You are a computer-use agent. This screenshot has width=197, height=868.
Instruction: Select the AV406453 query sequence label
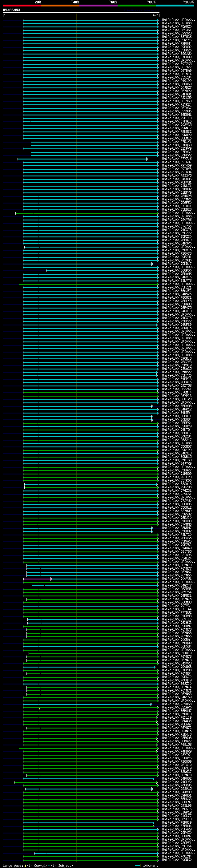click(x=11, y=10)
